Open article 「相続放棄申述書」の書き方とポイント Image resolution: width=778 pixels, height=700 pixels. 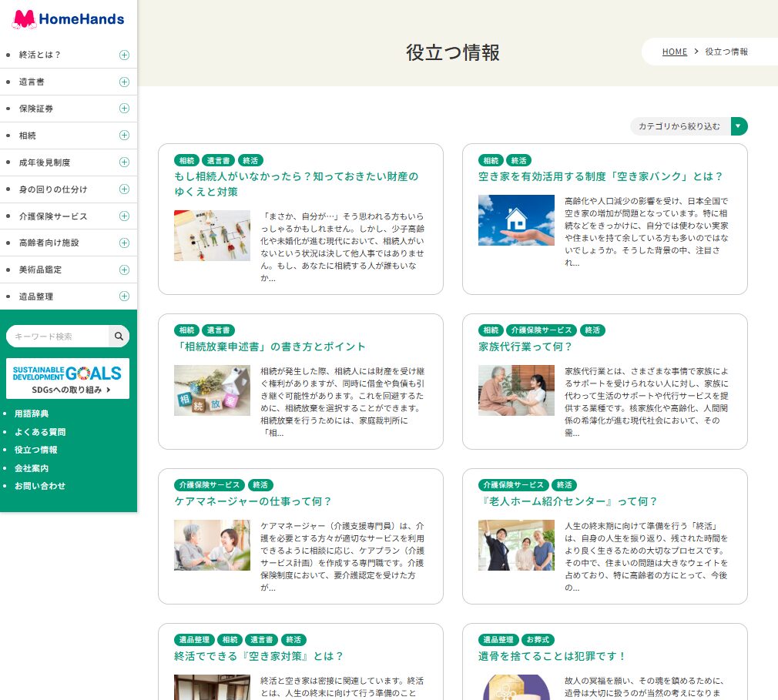pos(270,347)
